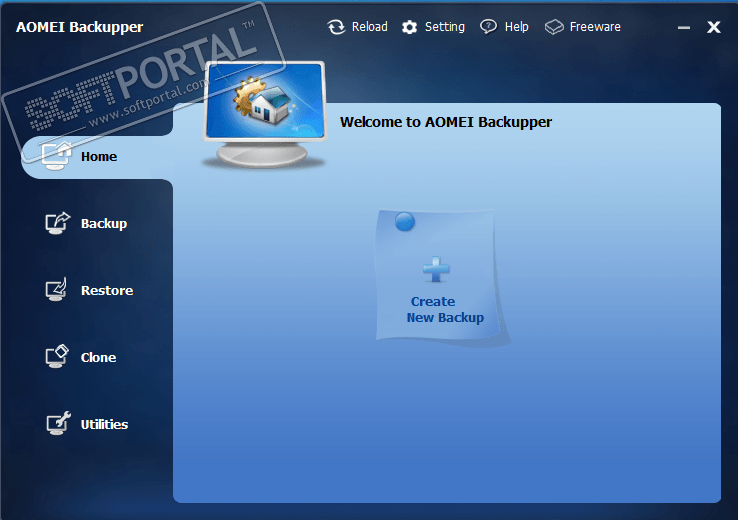Open the Utilities tab label
Screen dimensions: 738x520
pyautogui.click(x=104, y=424)
